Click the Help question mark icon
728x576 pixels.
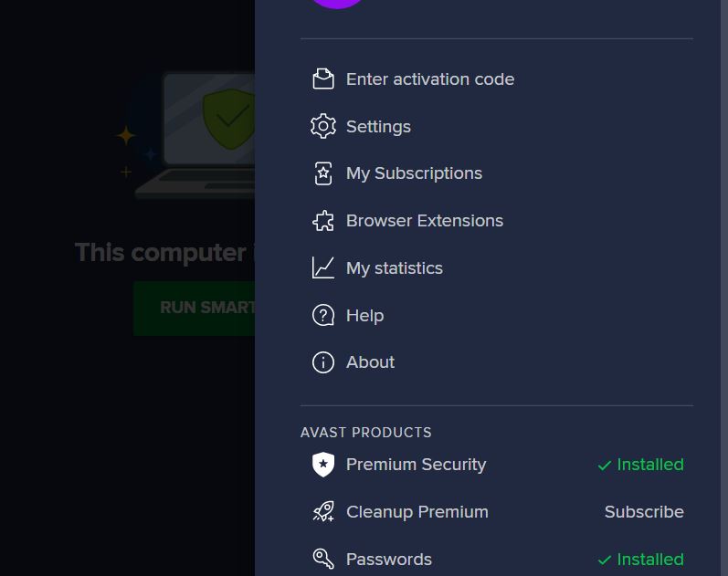click(x=323, y=316)
